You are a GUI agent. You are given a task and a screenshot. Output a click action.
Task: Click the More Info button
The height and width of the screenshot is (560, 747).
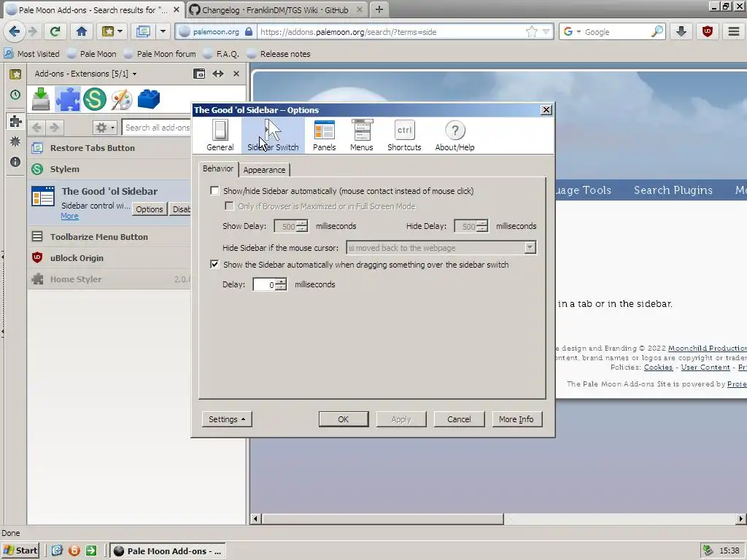coord(517,419)
